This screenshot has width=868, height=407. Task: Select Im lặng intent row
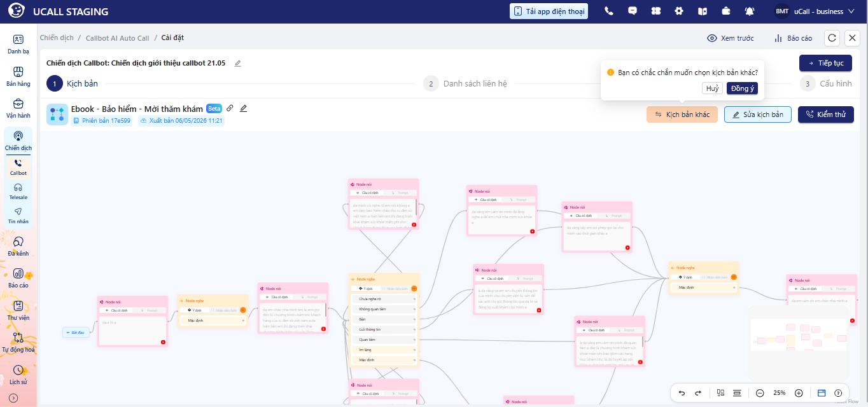point(384,350)
